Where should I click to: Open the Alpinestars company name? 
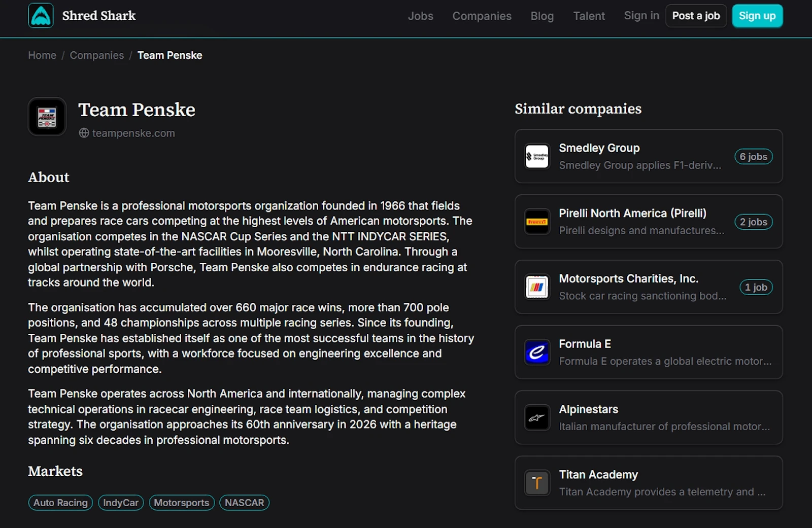[589, 409]
